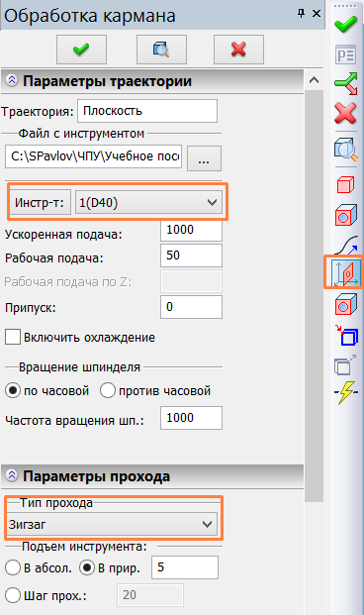Browse for tool file with ... button
Image resolution: width=364 pixels, height=615 pixels.
(204, 158)
